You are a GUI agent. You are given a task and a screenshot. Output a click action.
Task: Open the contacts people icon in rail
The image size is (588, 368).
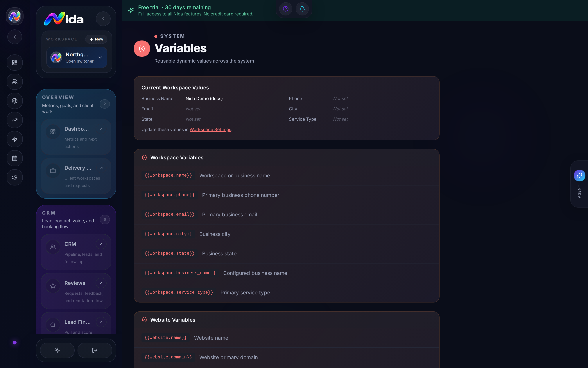(15, 82)
